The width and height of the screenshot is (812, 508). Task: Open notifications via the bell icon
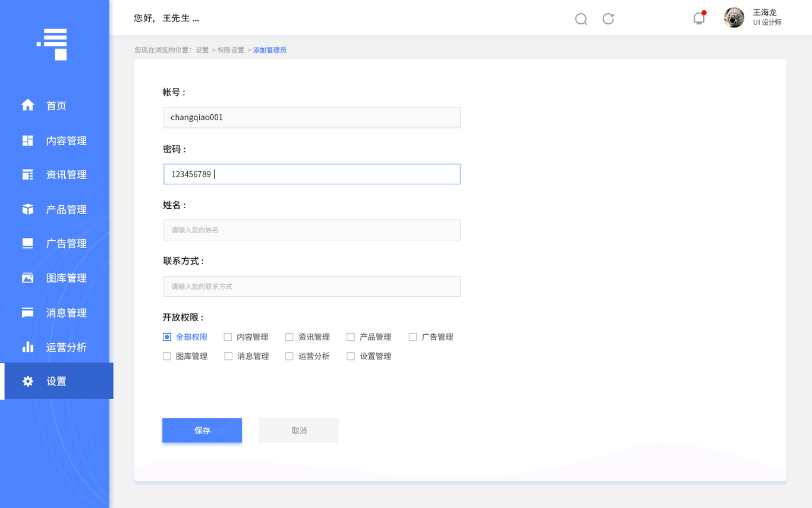click(x=699, y=18)
